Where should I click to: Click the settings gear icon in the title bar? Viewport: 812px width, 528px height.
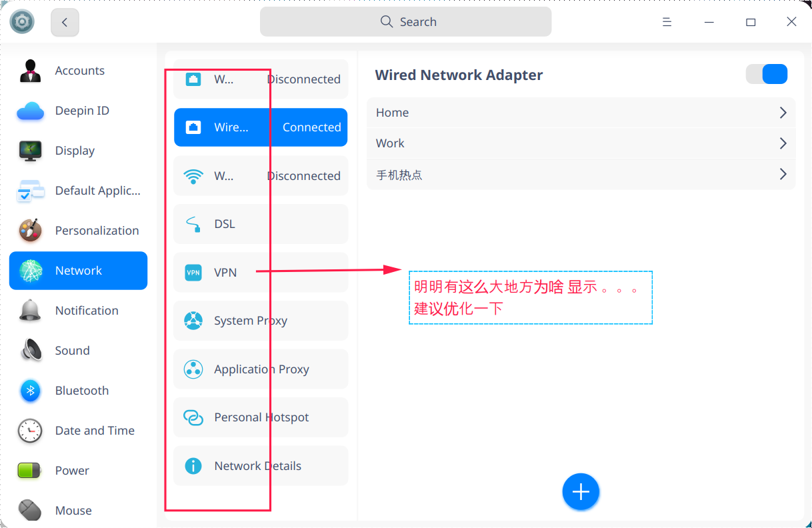click(22, 22)
